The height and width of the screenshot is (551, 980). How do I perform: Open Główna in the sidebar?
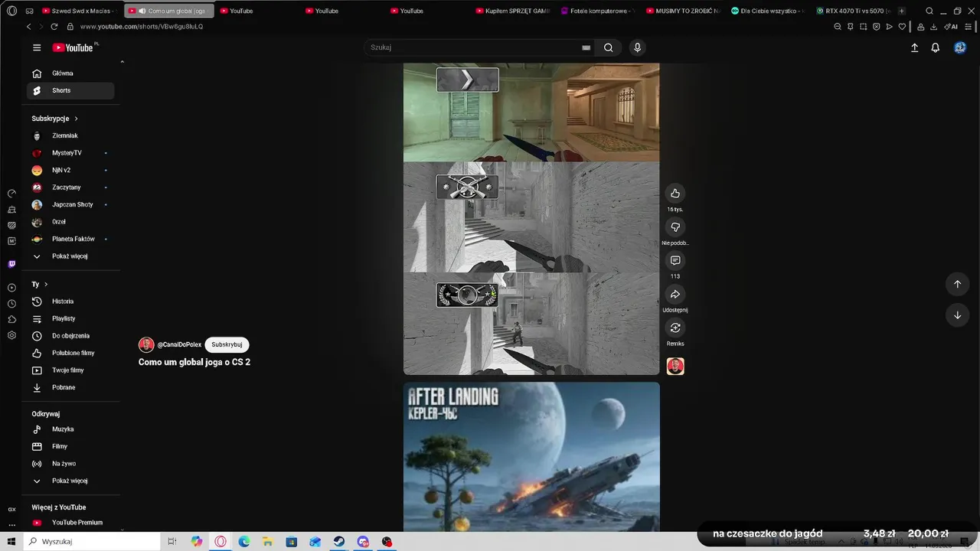pos(70,73)
